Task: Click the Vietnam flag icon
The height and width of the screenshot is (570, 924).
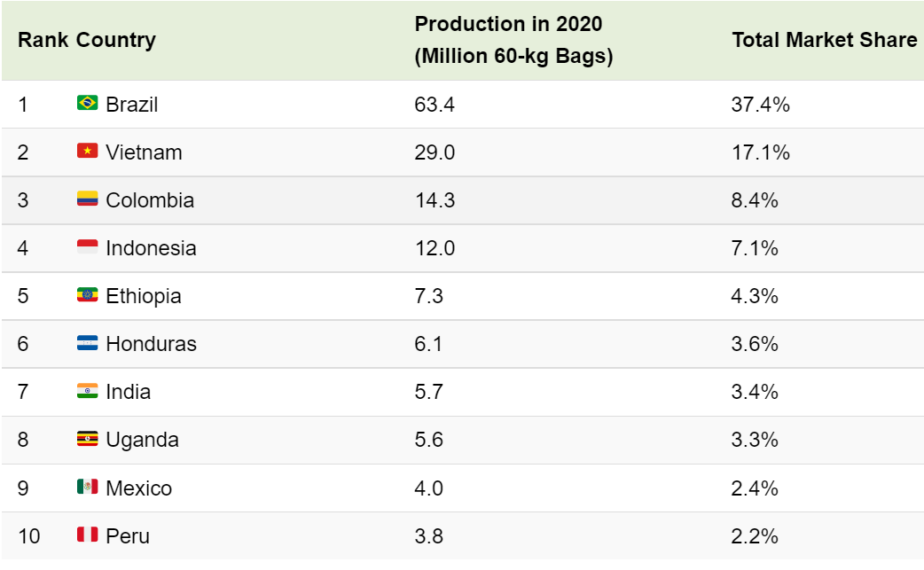Action: tap(87, 152)
